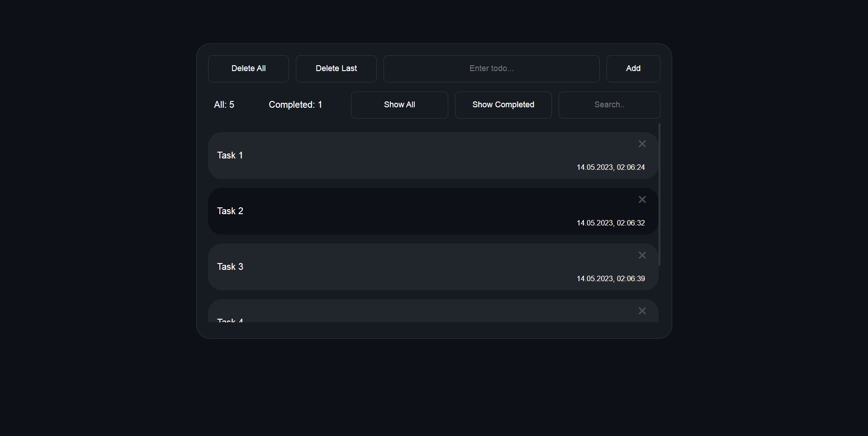Toggle the completed Task 2 card
The height and width of the screenshot is (436, 868).
tap(433, 211)
